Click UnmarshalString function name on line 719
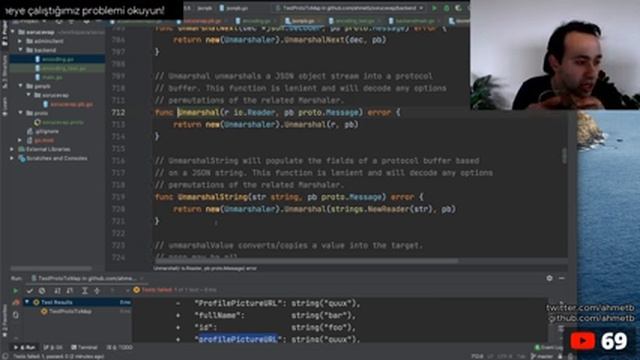The image size is (640, 360). point(213,197)
